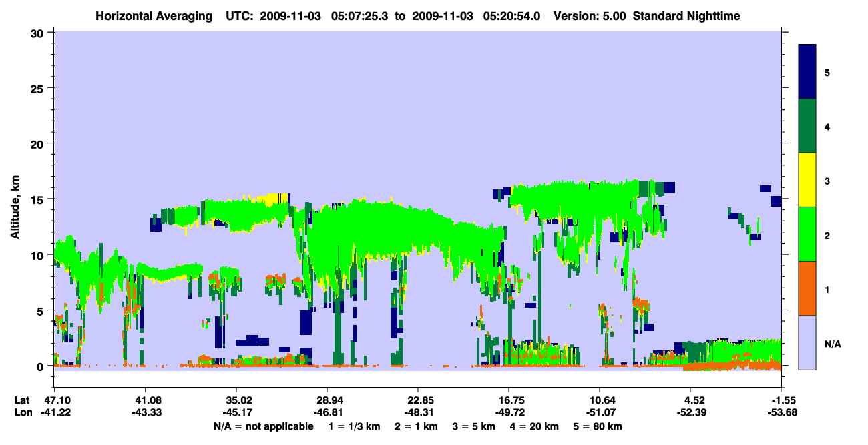
Task: Click longitude value -48.31
Action: click(418, 412)
